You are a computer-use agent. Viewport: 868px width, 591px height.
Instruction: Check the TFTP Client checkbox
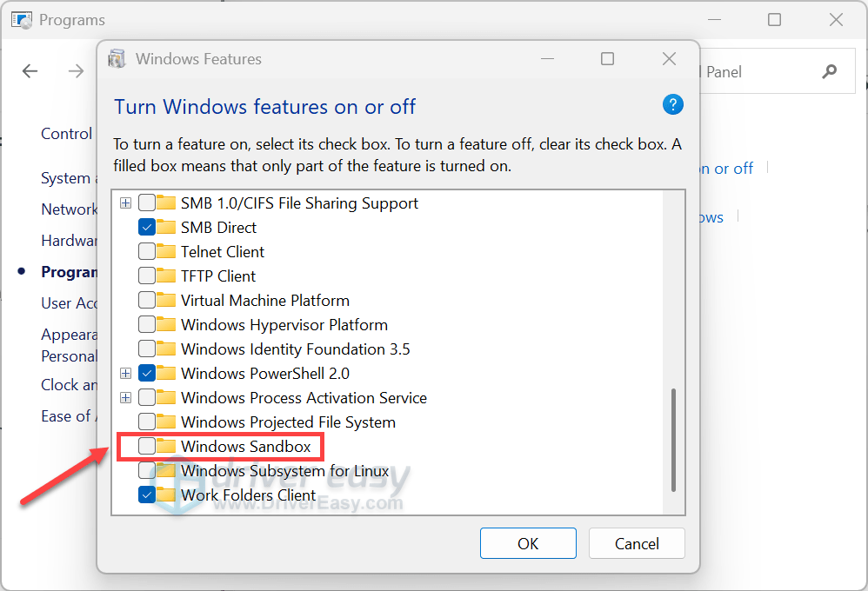(147, 276)
